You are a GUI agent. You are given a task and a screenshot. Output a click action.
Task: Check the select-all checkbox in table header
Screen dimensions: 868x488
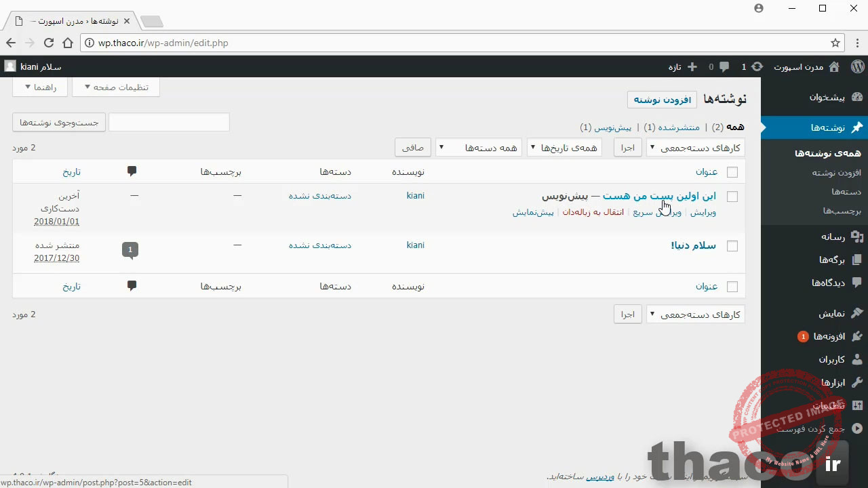pos(732,172)
